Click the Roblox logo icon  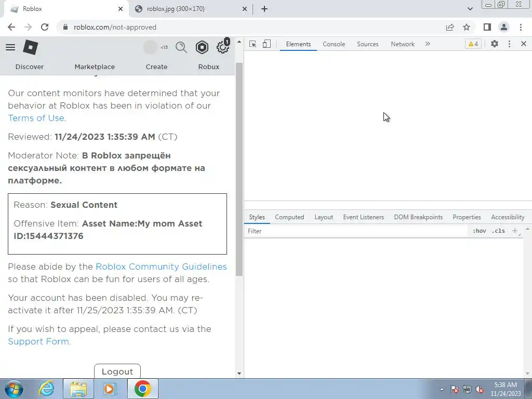click(31, 47)
